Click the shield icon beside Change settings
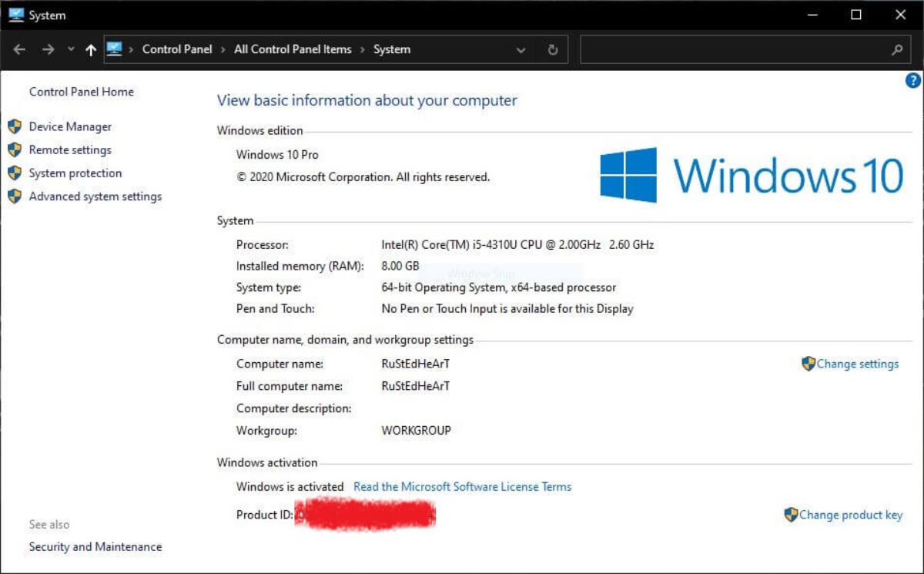This screenshot has height=574, width=924. [808, 364]
